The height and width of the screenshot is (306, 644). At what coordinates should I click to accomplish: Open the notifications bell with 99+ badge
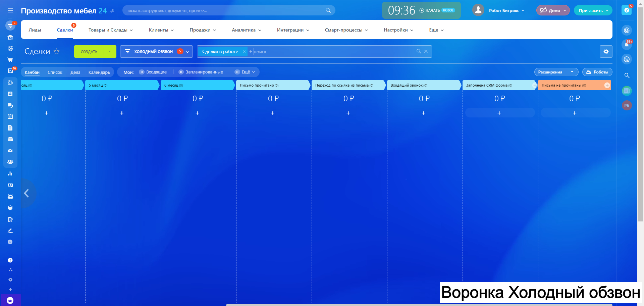coord(627,45)
